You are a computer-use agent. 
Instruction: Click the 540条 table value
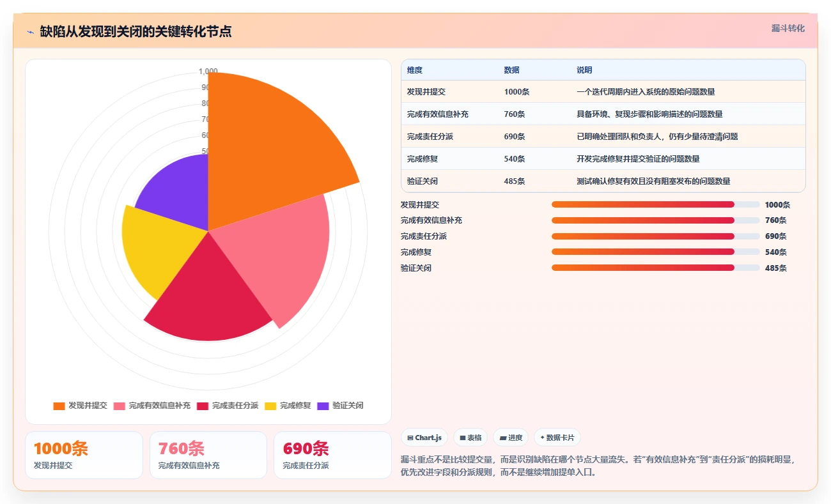click(515, 159)
